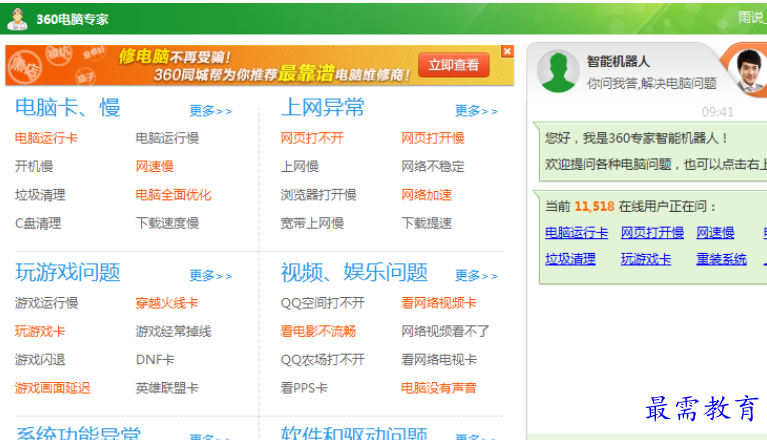Open the 视频、娱乐问题 category heading
767x440 pixels.
(354, 272)
